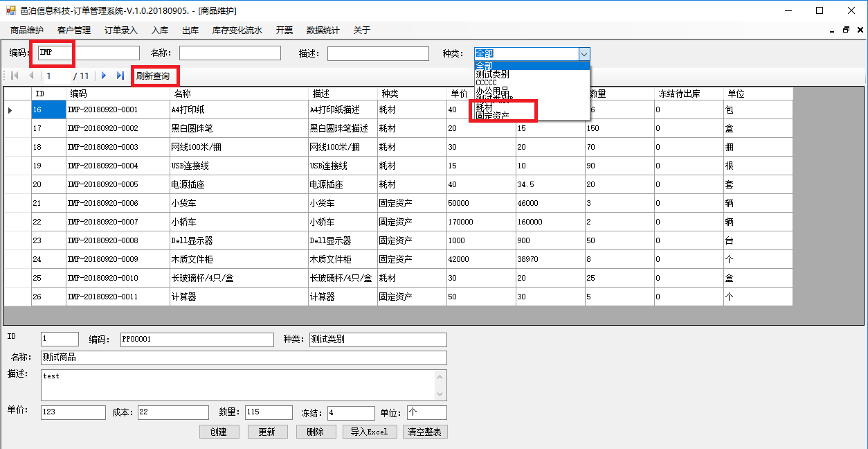Click the 描述 text area scroll-down arrow
Viewport: 868px width, 449px height.
pos(440,393)
